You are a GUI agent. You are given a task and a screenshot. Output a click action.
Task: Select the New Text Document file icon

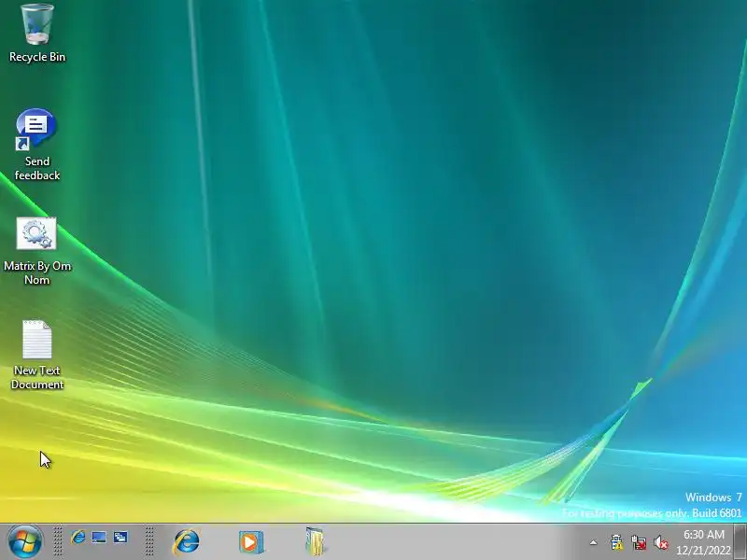pyautogui.click(x=36, y=355)
